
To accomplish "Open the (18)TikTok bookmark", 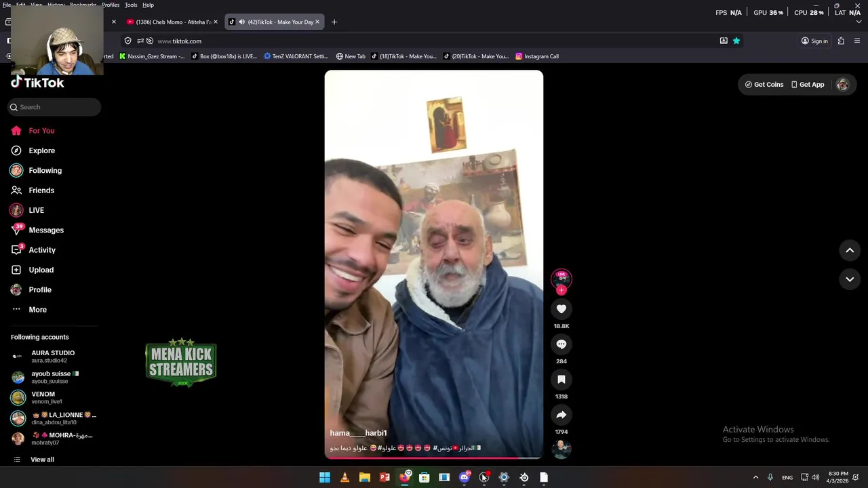I will click(x=404, y=56).
